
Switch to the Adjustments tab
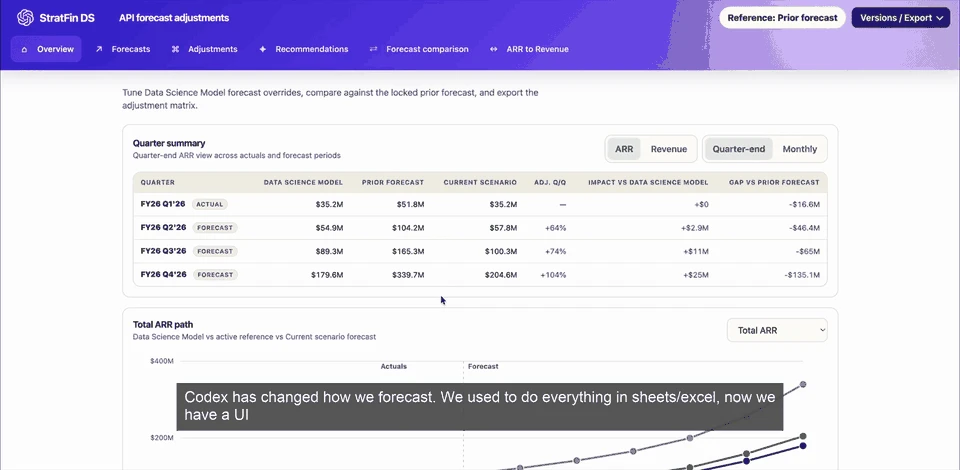coord(204,49)
